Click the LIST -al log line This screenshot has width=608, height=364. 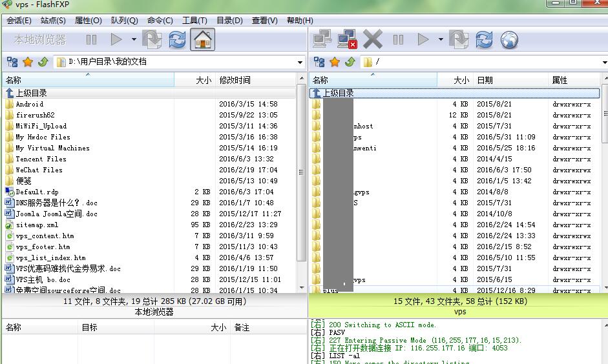(x=335, y=356)
